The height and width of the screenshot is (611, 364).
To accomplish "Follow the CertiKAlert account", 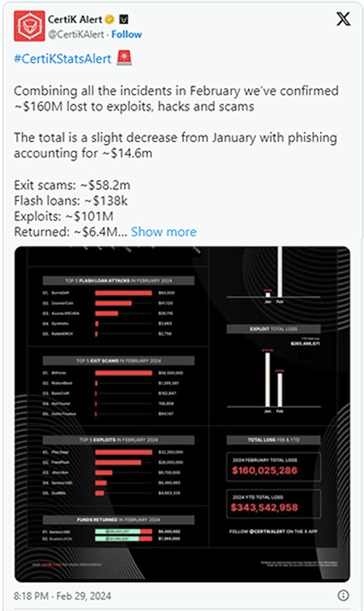I will point(127,35).
